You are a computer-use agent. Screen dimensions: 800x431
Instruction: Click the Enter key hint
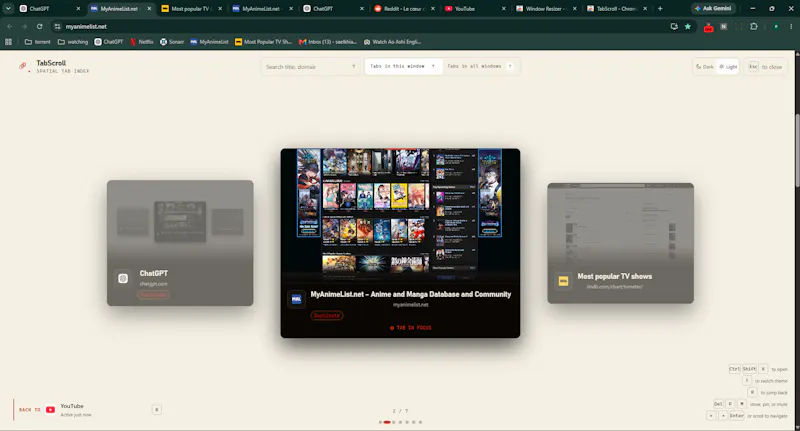pyautogui.click(x=736, y=416)
